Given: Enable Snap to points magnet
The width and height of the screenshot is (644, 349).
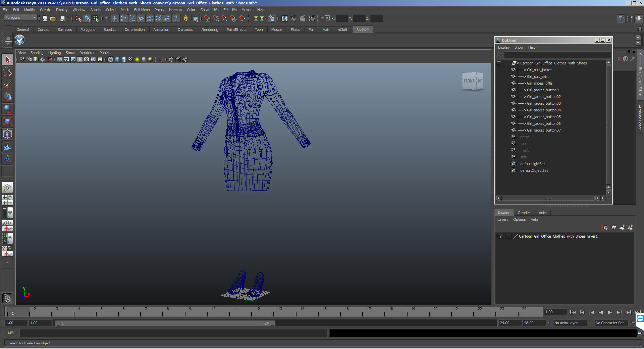Looking at the screenshot, I should point(224,18).
